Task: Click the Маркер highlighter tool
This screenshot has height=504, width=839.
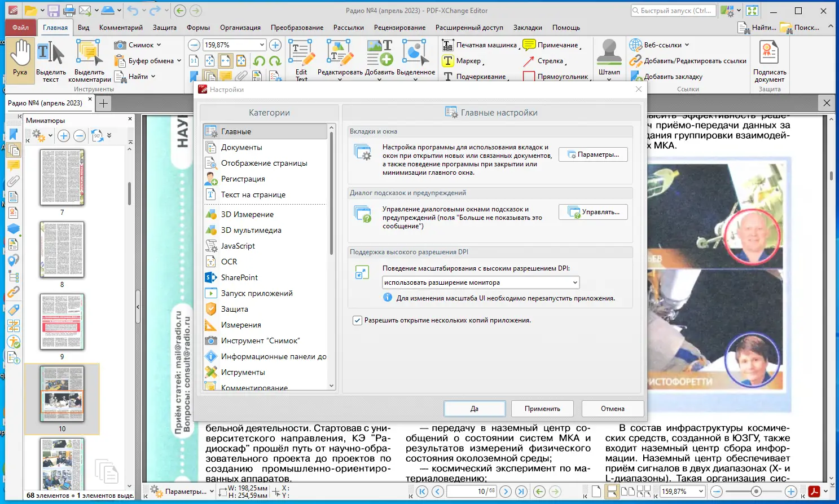Action: click(x=463, y=61)
